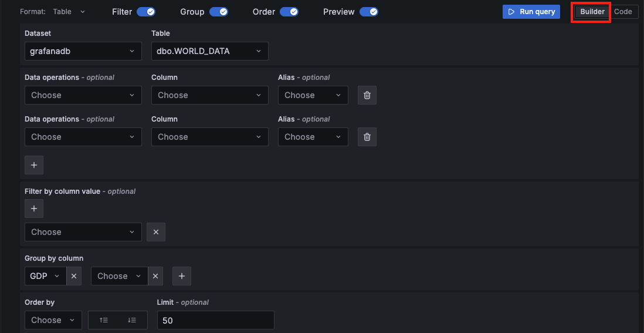
Task: Remove the filter row with X
Action: click(156, 232)
